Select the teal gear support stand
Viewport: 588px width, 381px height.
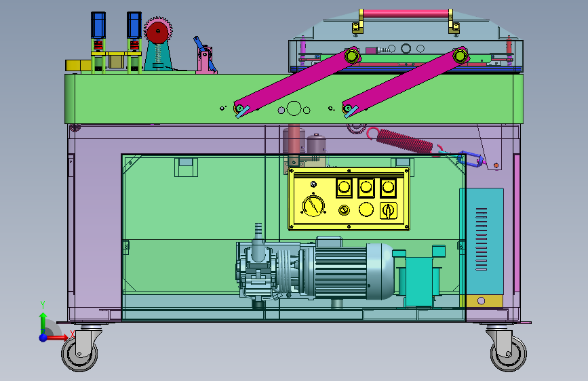[158, 57]
